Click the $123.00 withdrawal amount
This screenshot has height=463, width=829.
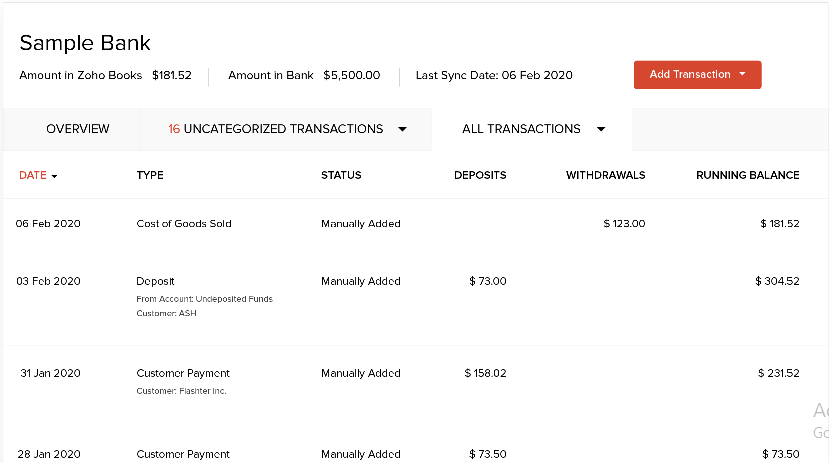[x=624, y=224]
